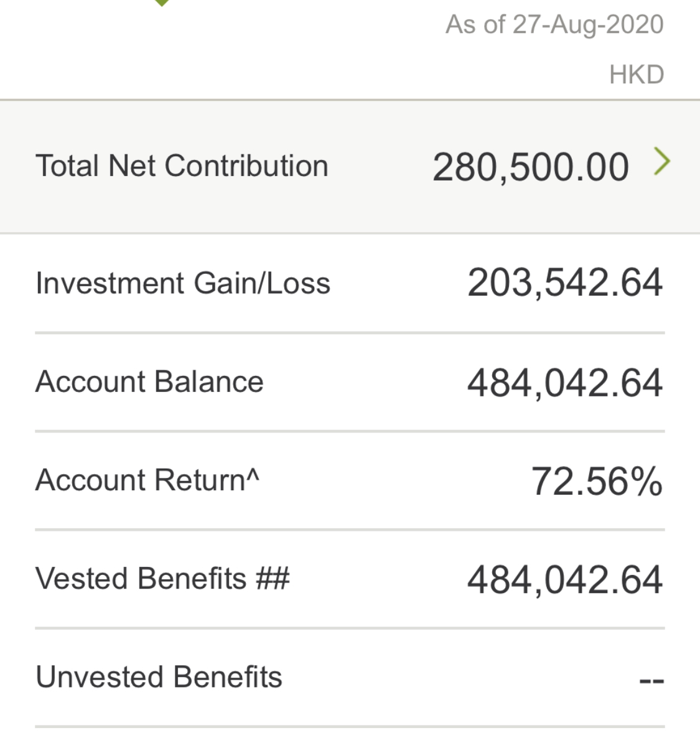
Task: Tap the Account Balance value 484,042.64
Action: click(565, 383)
